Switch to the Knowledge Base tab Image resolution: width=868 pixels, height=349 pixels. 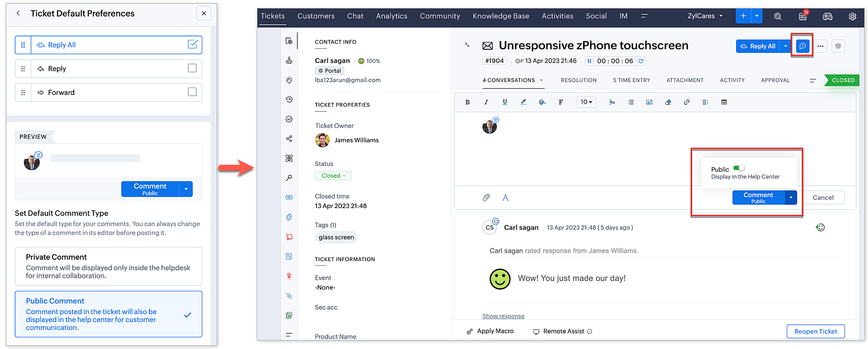click(501, 16)
